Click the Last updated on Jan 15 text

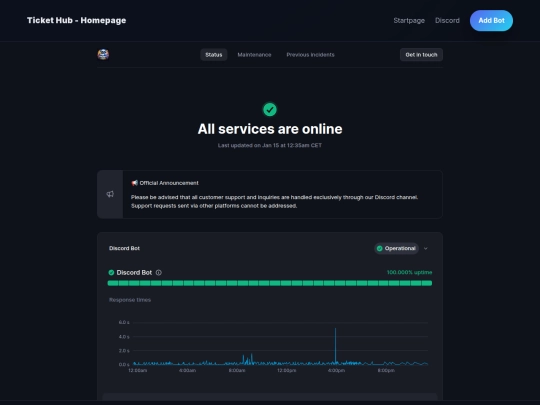pos(270,145)
